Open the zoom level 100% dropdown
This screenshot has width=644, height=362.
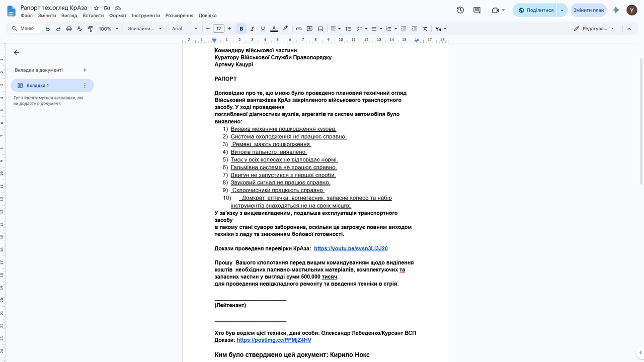click(109, 29)
